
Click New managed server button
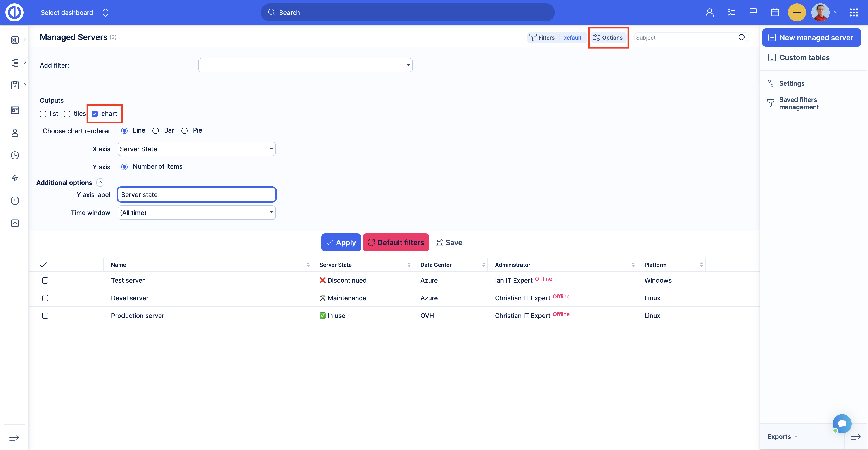(x=811, y=37)
